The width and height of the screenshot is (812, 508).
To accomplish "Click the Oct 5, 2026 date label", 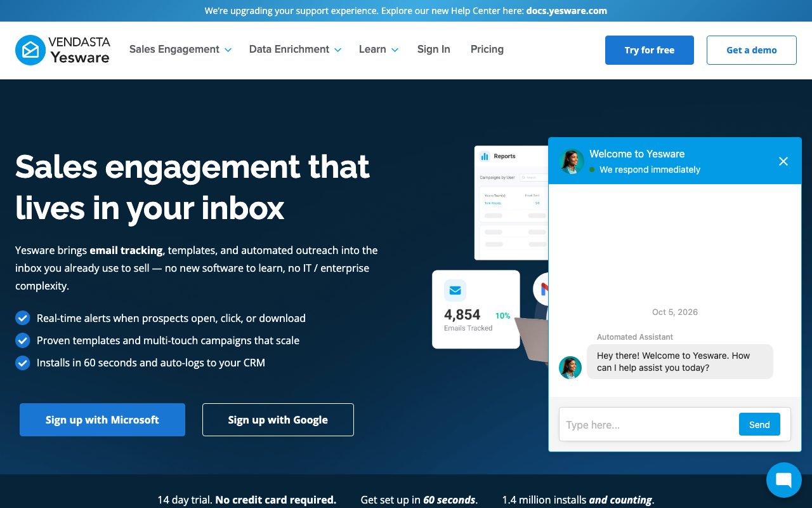I will pos(675,312).
